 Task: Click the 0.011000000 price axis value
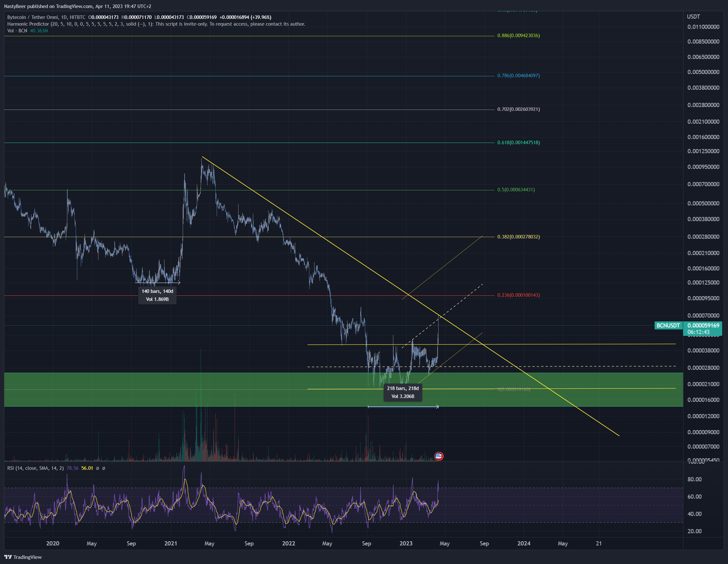703,27
